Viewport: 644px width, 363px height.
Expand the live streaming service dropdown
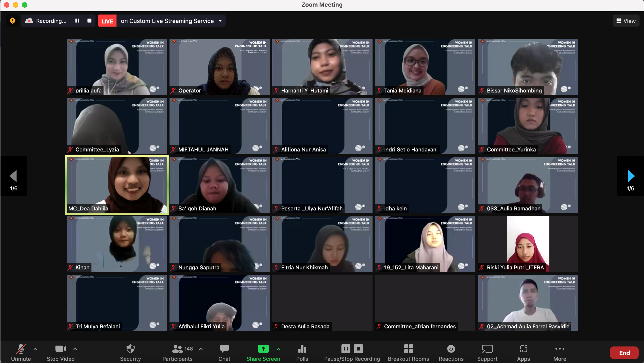[220, 21]
